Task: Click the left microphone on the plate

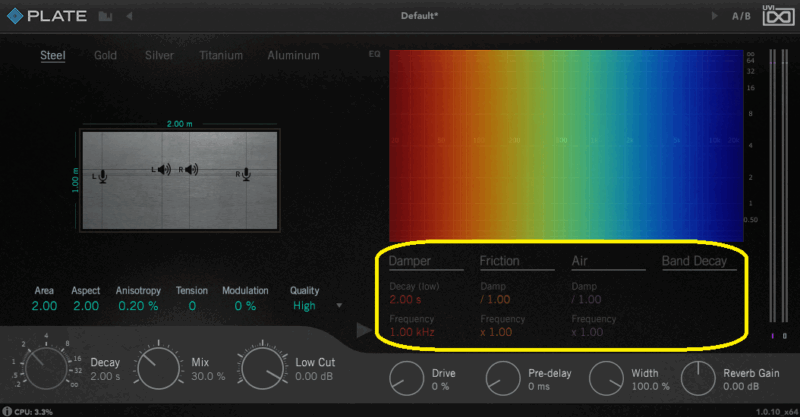Action: (103, 176)
